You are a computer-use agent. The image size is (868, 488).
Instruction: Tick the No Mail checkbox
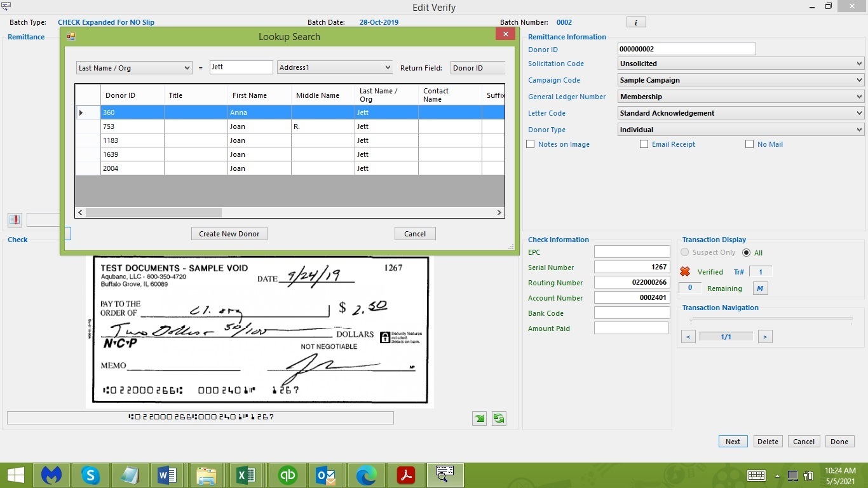(x=750, y=144)
